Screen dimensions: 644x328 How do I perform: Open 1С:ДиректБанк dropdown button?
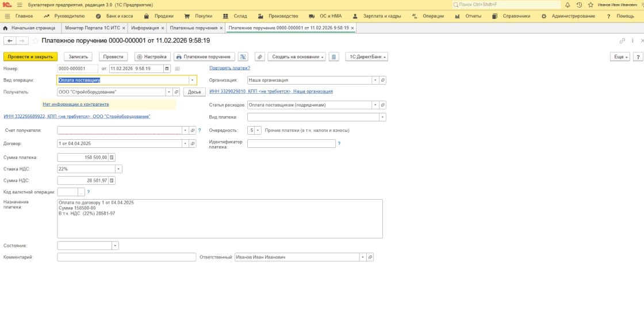pos(367,57)
